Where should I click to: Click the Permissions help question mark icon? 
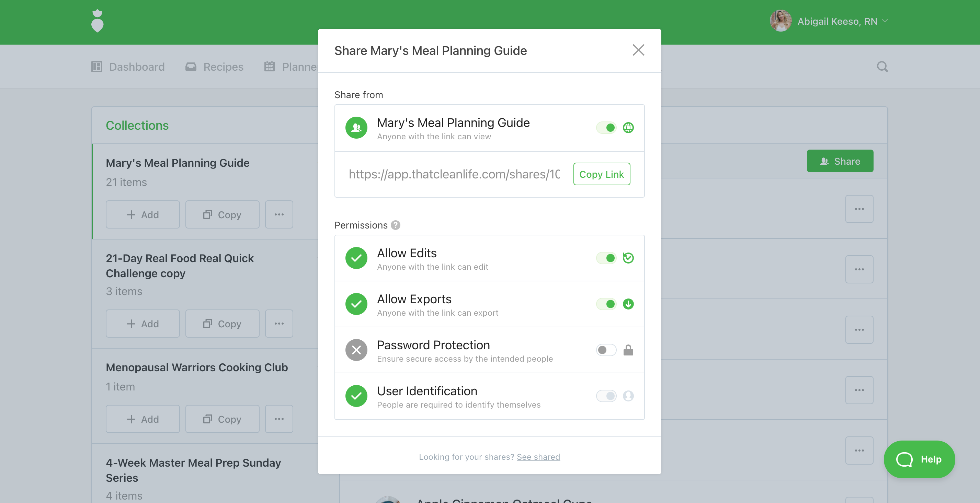coord(396,225)
